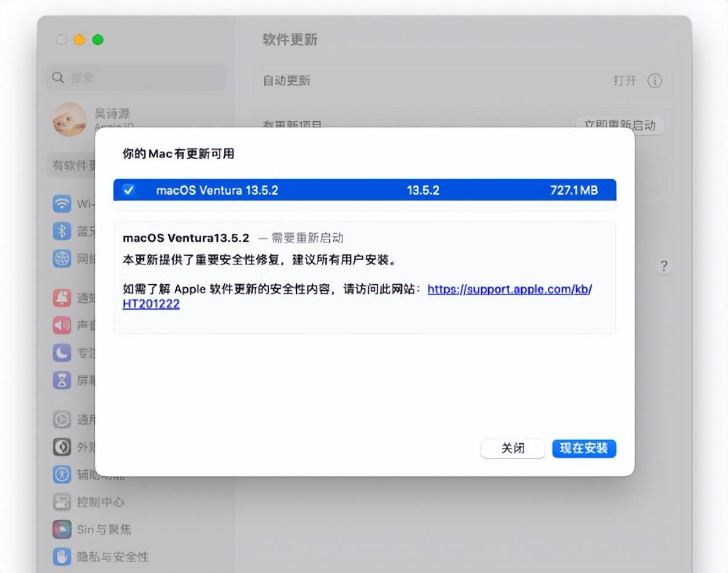Screen dimensions: 728x573
Task: Click the automatic updates info circle icon
Action: point(655,80)
